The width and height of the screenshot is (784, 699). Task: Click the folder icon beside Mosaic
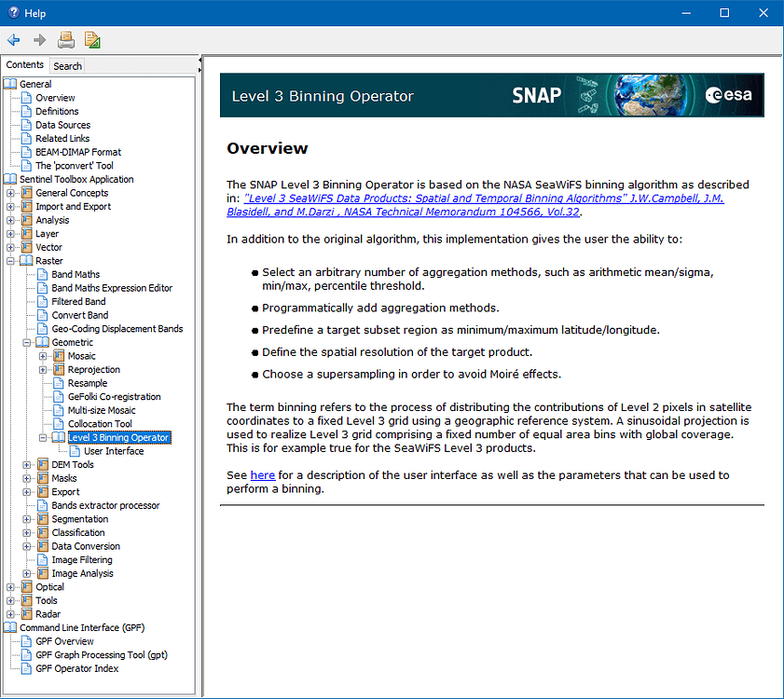(59, 355)
